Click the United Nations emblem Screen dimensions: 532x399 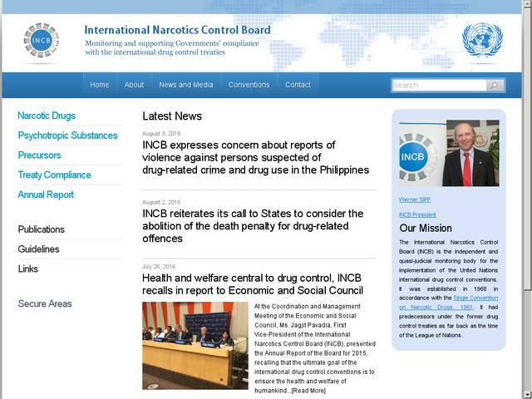pos(482,39)
